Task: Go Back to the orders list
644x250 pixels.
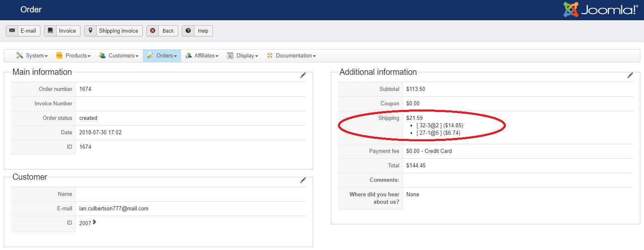Action: [x=162, y=31]
